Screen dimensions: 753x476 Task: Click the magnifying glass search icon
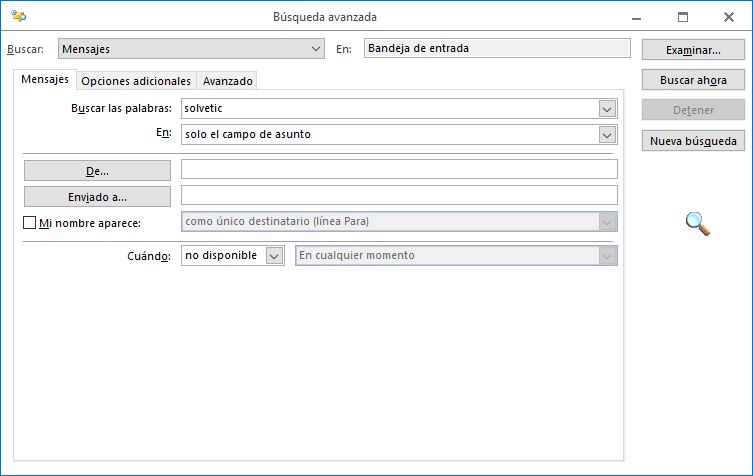point(698,224)
